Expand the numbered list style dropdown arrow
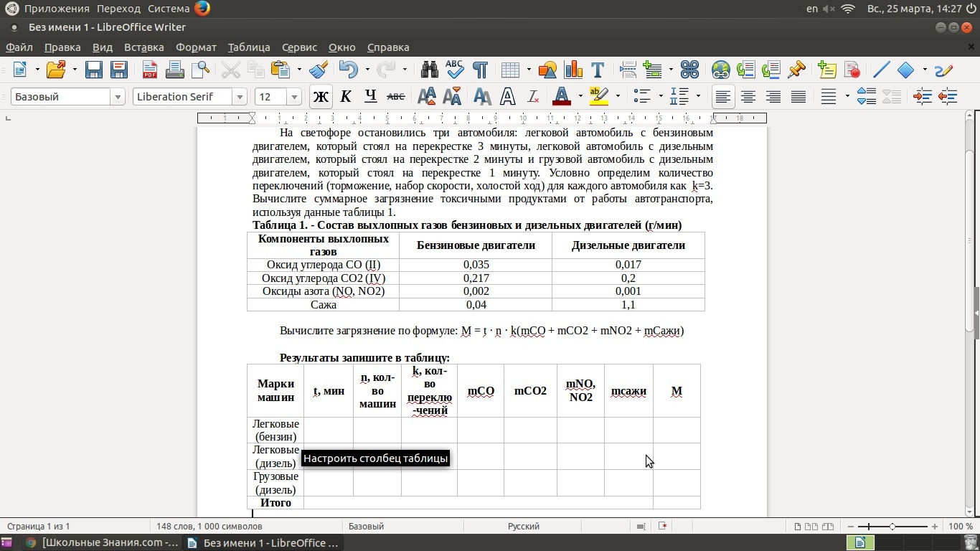 click(697, 96)
